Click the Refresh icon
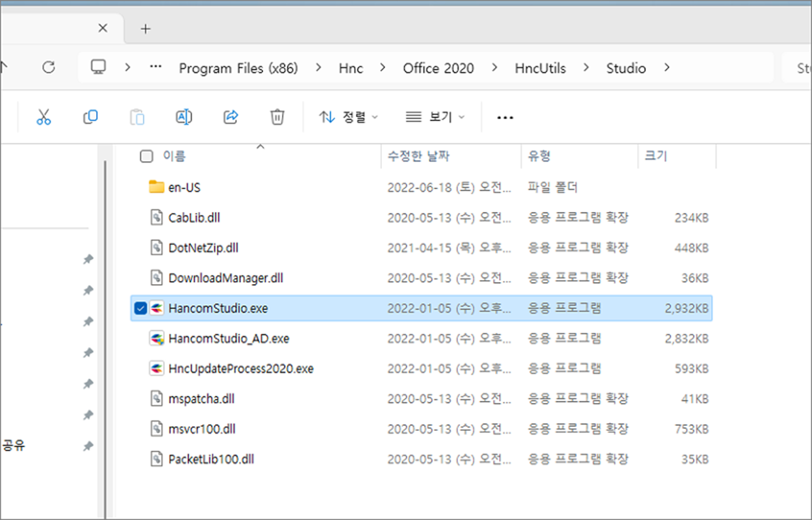Image resolution: width=812 pixels, height=520 pixels. 48,67
